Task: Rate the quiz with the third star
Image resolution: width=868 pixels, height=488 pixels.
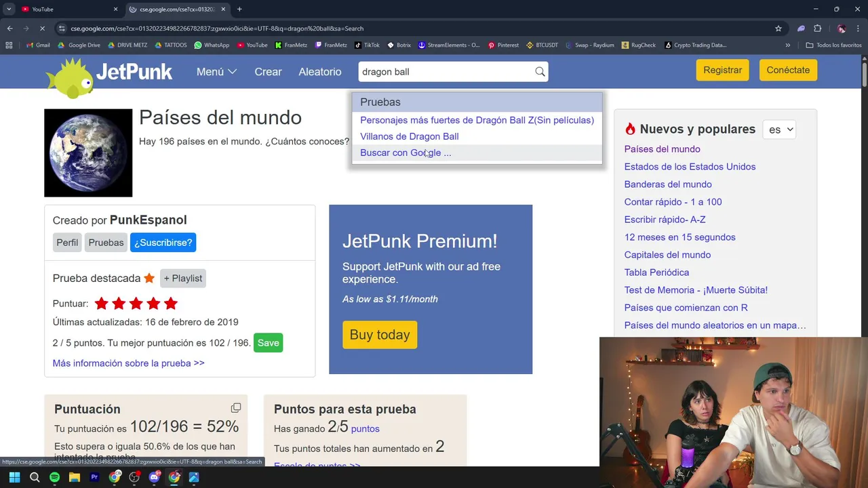Action: click(x=136, y=304)
